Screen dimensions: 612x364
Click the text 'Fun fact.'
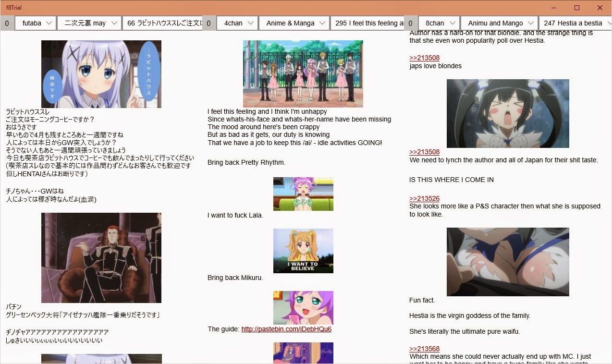tap(422, 300)
